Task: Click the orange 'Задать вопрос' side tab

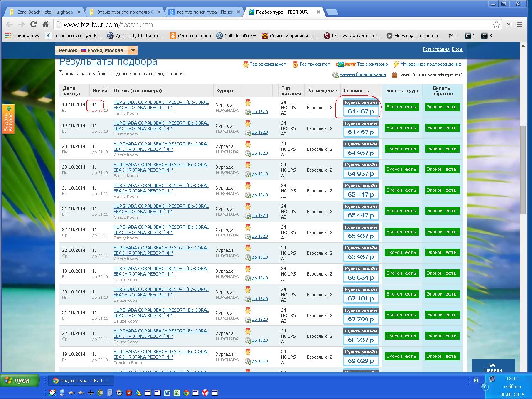Action: (x=8, y=119)
